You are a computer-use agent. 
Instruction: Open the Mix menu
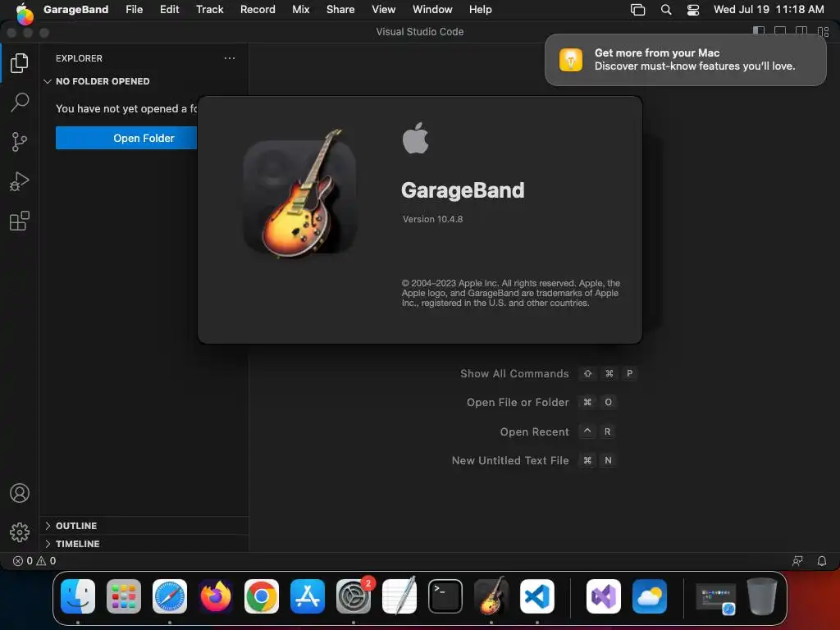(x=300, y=9)
